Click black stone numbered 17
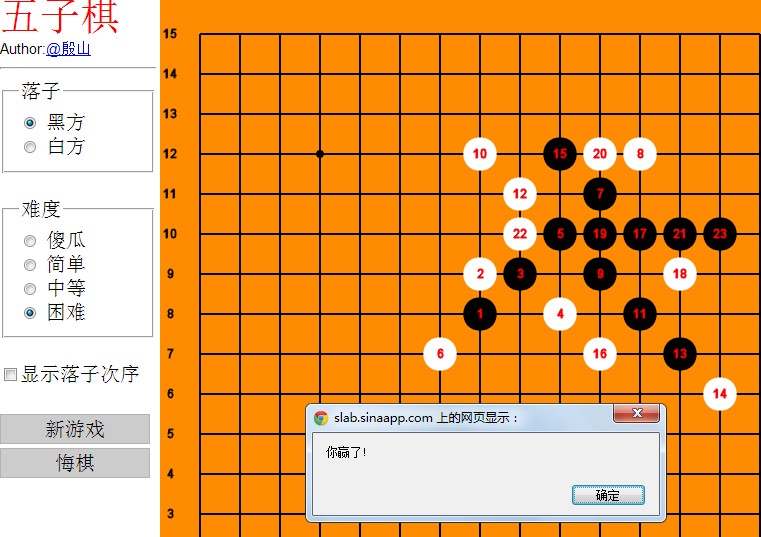The height and width of the screenshot is (537, 761). click(640, 234)
